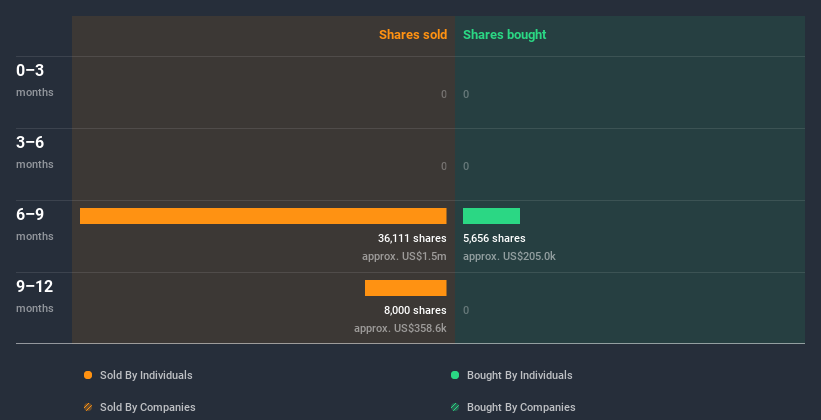Select the Sold By Individuals legend label
The width and height of the screenshot is (821, 420).
(146, 375)
